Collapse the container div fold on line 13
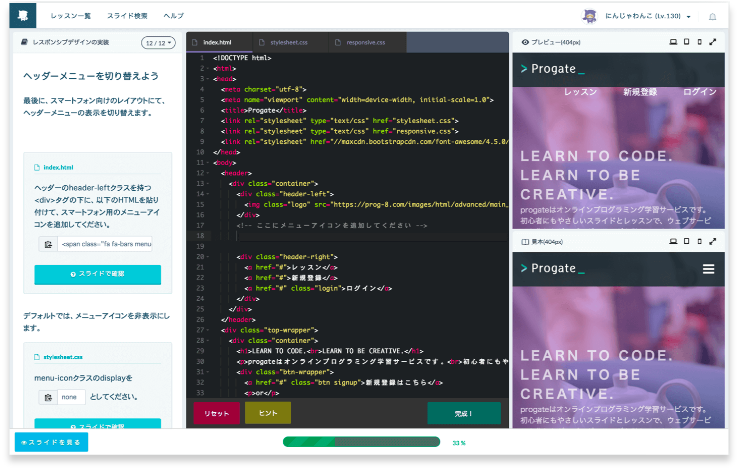Screen dimensions: 739x470 pyautogui.click(x=208, y=183)
